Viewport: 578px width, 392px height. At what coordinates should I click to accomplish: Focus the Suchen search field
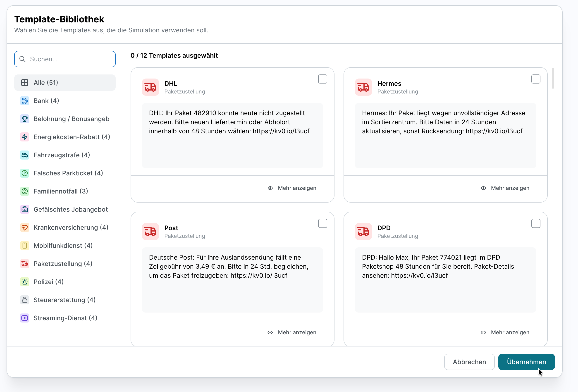tap(65, 59)
